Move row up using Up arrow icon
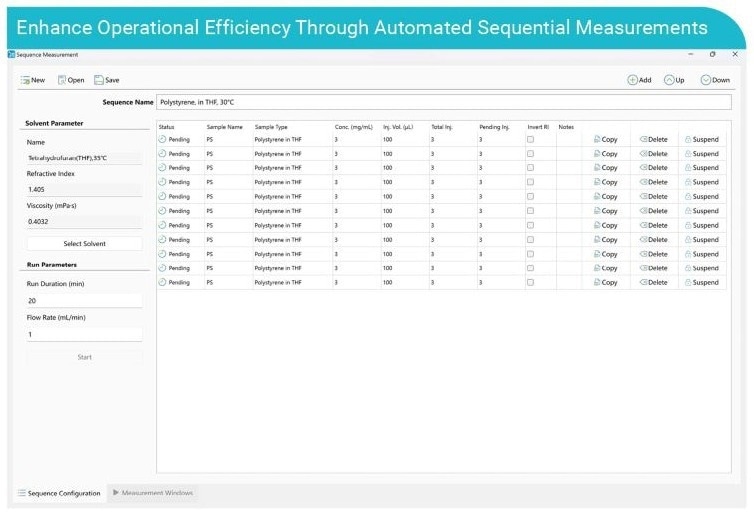This screenshot has height=514, width=754. 669,80
